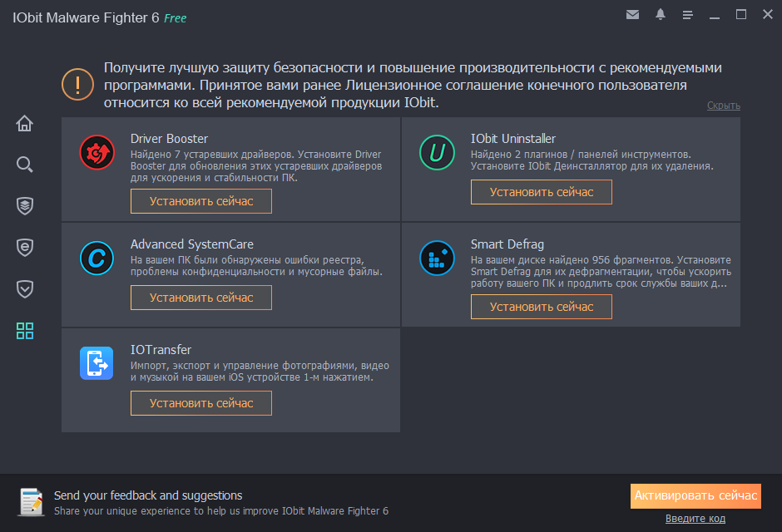Viewport: 782px width, 532px height.
Task: Click the Driver Booster title
Action: (x=169, y=139)
